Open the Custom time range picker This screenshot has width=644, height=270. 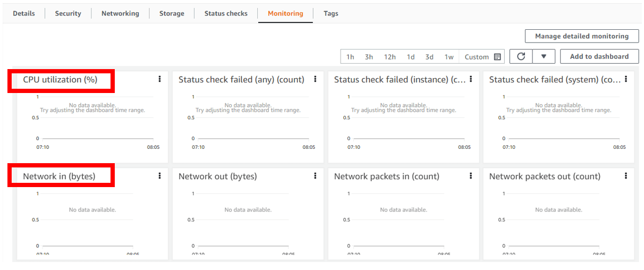pyautogui.click(x=482, y=57)
